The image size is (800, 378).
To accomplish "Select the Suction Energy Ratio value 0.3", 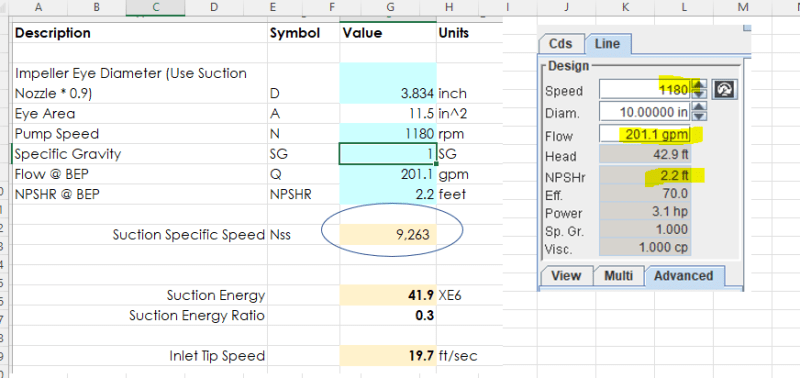I will (x=388, y=315).
